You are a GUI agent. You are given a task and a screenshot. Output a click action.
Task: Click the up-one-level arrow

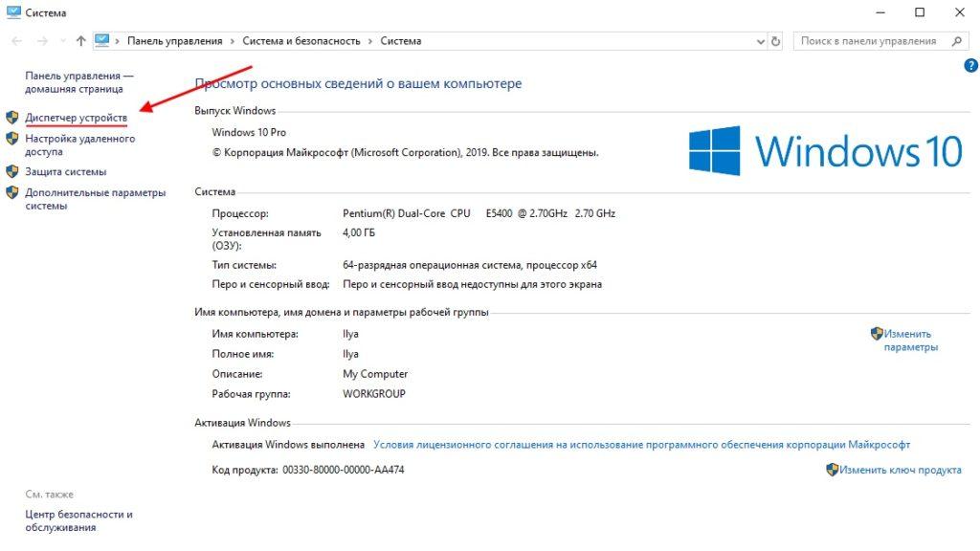click(x=80, y=41)
